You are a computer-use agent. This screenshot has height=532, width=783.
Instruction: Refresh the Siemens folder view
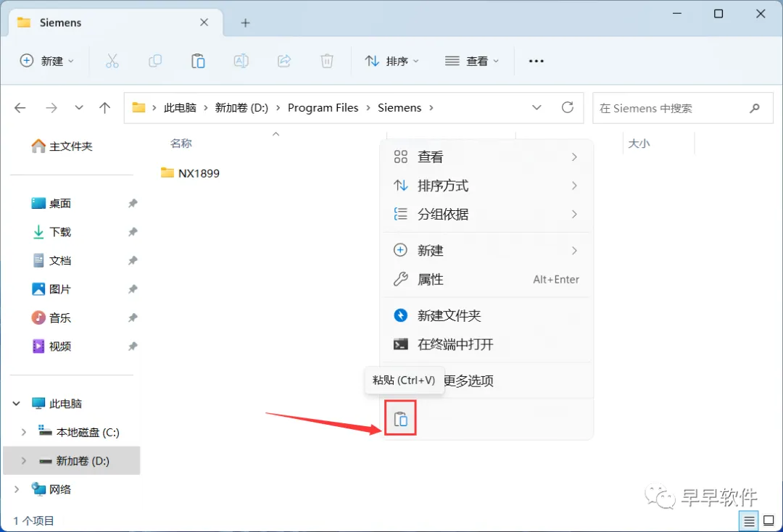tap(567, 107)
